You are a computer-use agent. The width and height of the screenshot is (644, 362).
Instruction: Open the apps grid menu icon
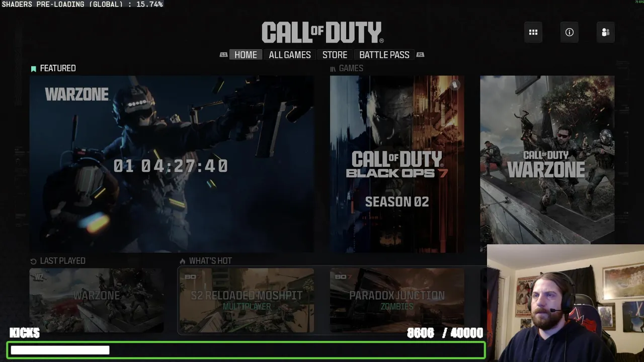[533, 32]
